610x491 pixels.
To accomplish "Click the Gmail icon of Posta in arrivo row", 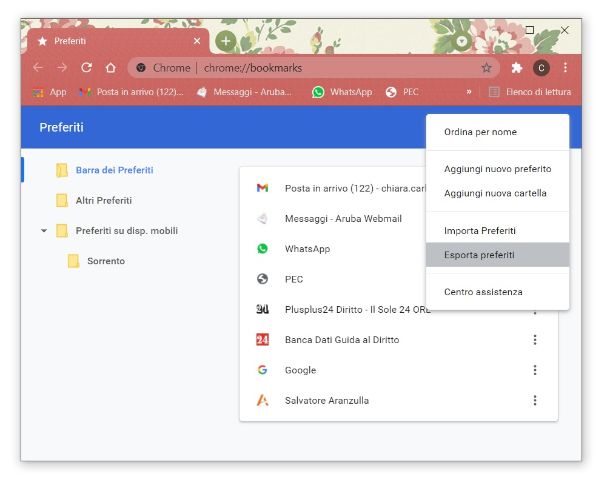I will pyautogui.click(x=263, y=188).
